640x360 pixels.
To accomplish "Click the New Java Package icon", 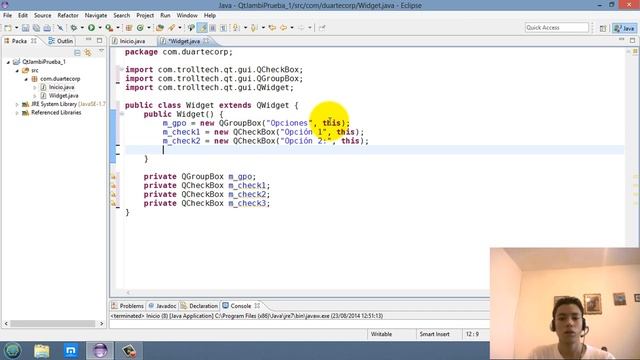I will click(x=129, y=28).
